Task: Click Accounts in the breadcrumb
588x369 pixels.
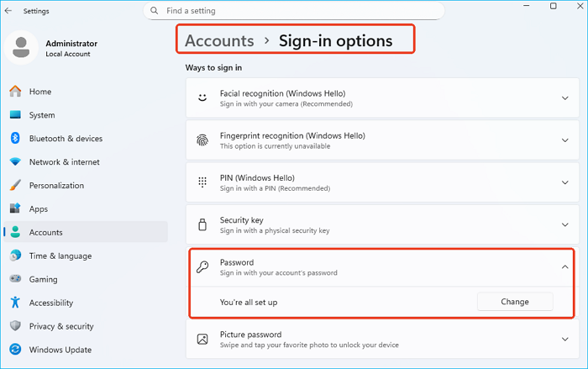Action: pos(219,40)
